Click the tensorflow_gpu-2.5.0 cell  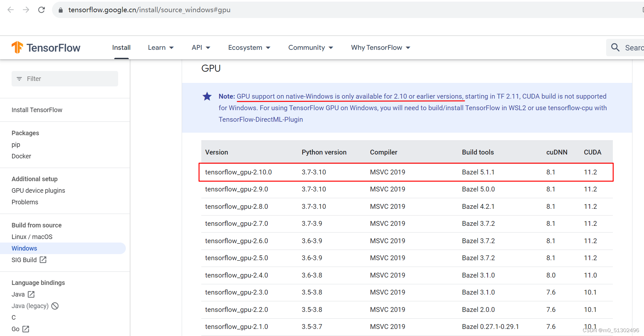point(237,258)
